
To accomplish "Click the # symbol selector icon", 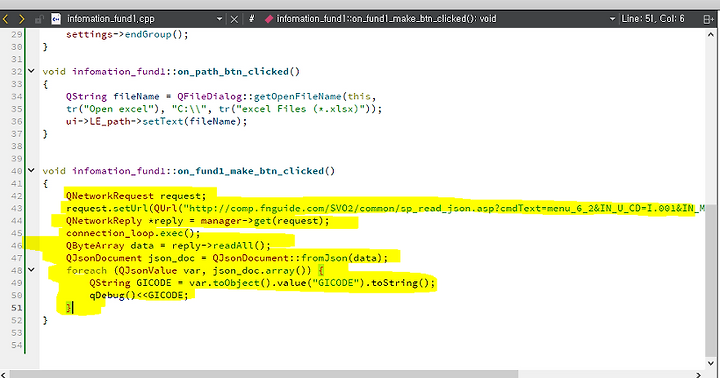I will (x=252, y=19).
